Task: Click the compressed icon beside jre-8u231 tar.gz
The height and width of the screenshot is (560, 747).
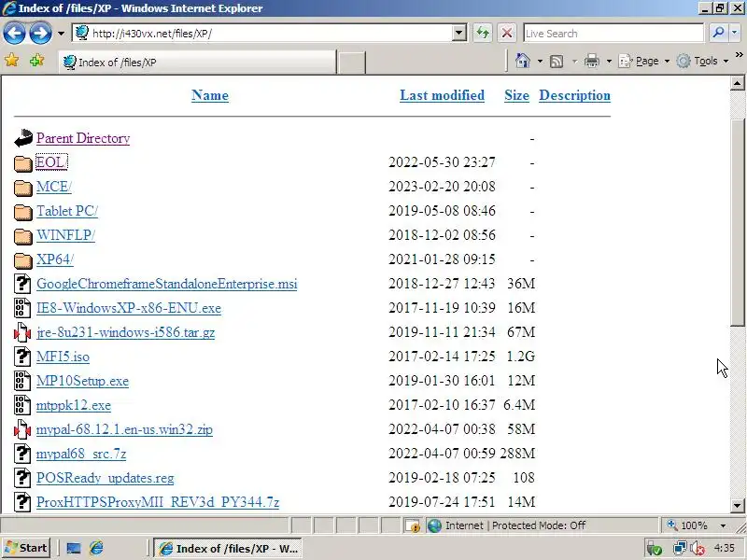Action: [x=22, y=332]
